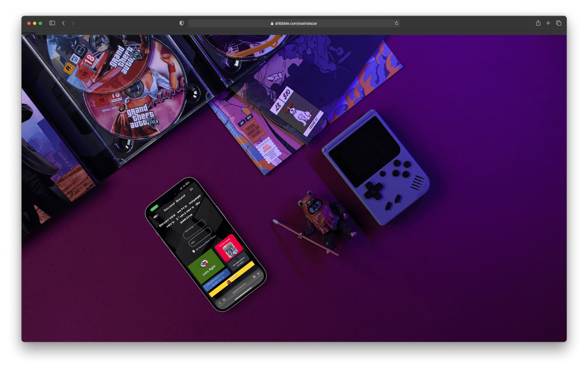Minimize the window with yellow button

click(x=35, y=23)
